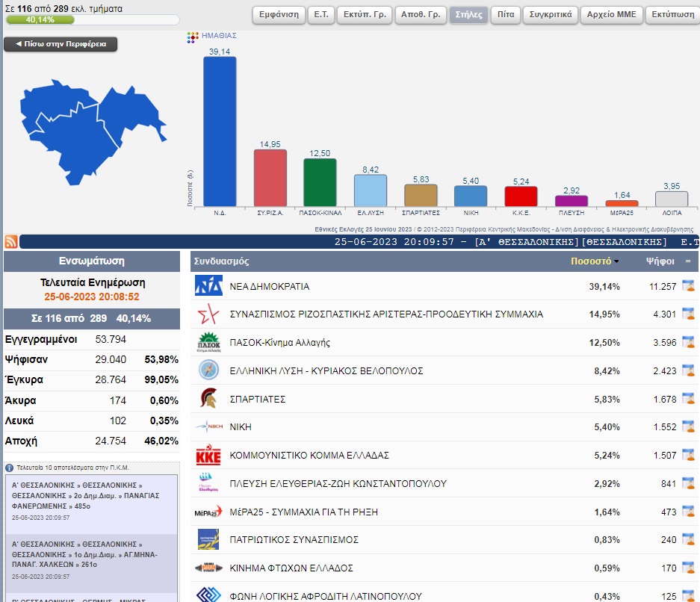This screenshot has width=700, height=602.
Task: Open candidate details icon for ΝΕΑ ΔΗΜΟΚΡΑΤΙΑ
Action: coord(689,286)
